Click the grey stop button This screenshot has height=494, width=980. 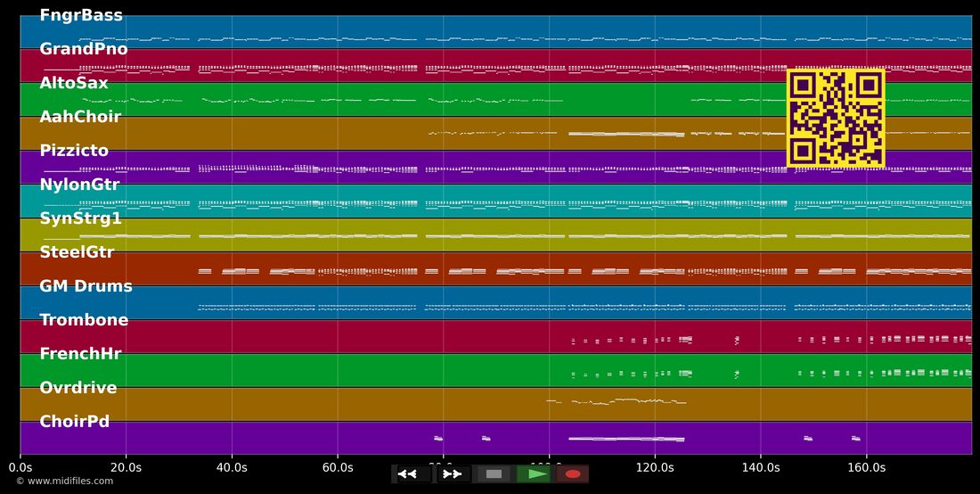pos(494,474)
